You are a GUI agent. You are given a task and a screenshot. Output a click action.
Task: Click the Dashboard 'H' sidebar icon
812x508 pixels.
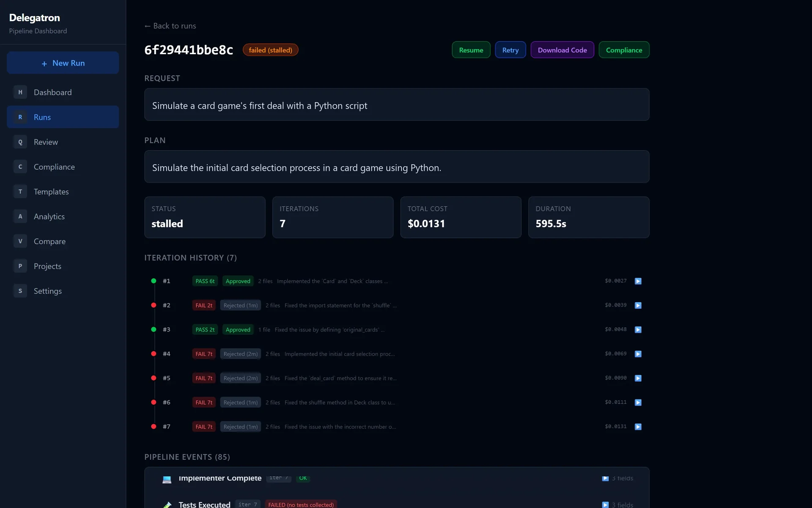(20, 92)
